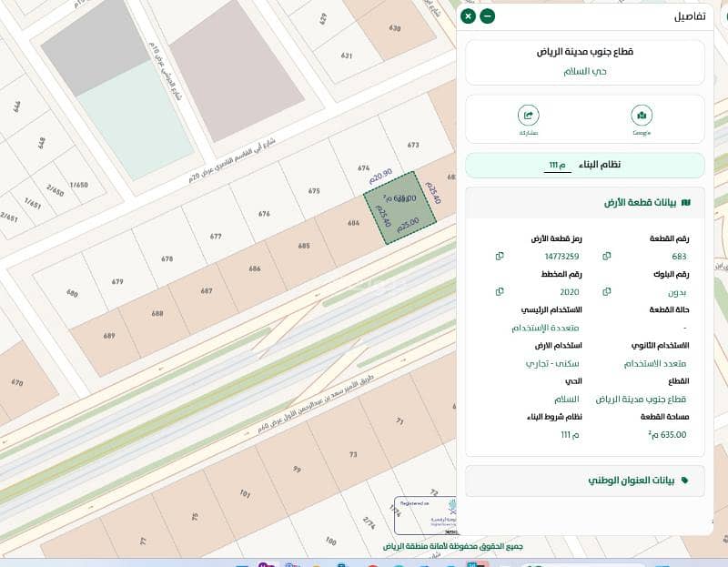Select parcel 680 on the map
This screenshot has height=567, width=728.
pos(72,293)
